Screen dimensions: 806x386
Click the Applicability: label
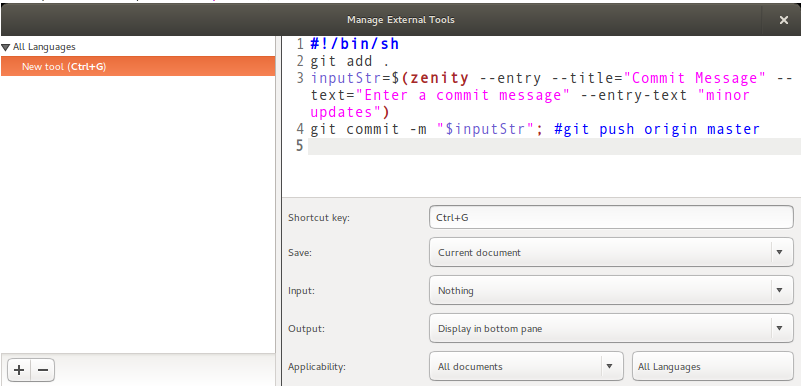pyautogui.click(x=317, y=366)
